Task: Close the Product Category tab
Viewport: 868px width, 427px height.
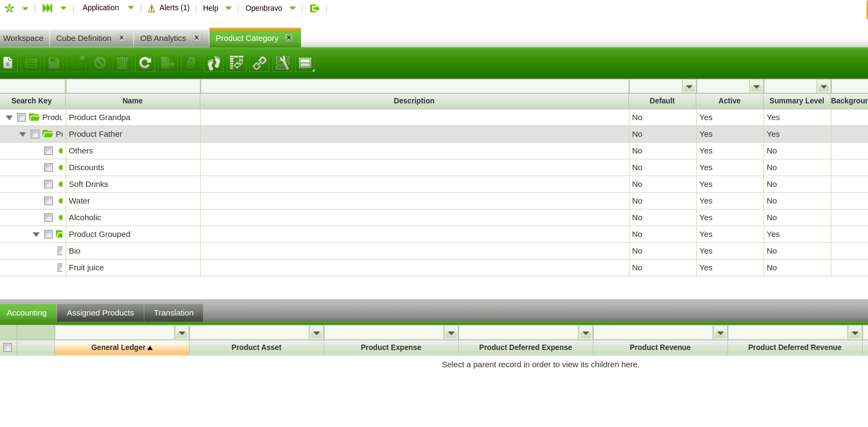Action: point(289,38)
